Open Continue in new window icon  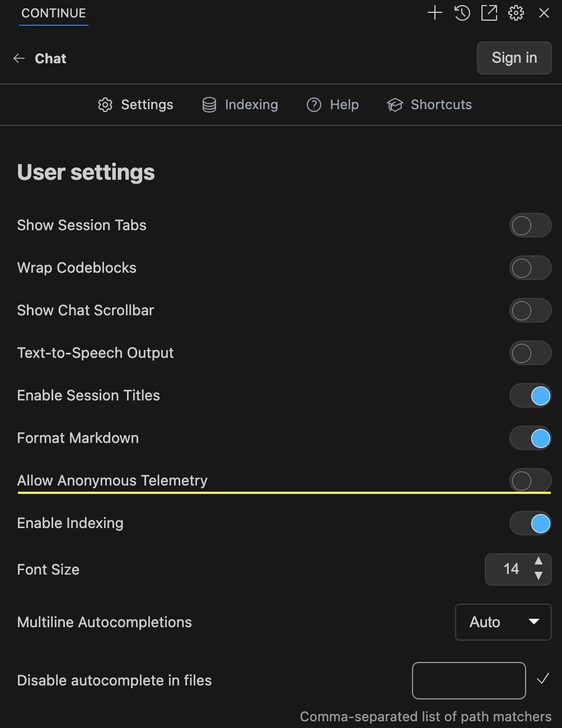tap(489, 13)
